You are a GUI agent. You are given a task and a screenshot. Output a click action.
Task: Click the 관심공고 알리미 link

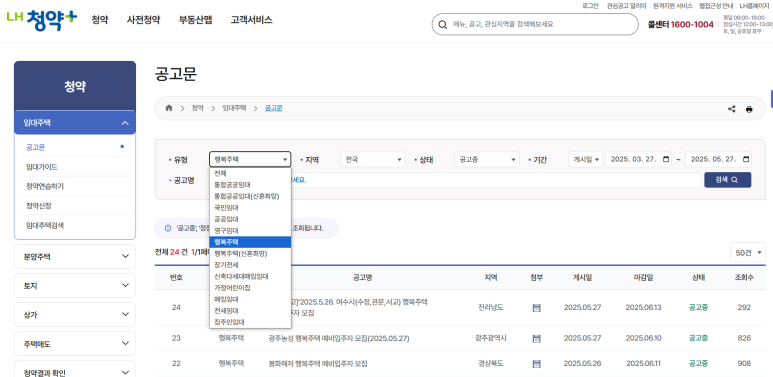[626, 6]
